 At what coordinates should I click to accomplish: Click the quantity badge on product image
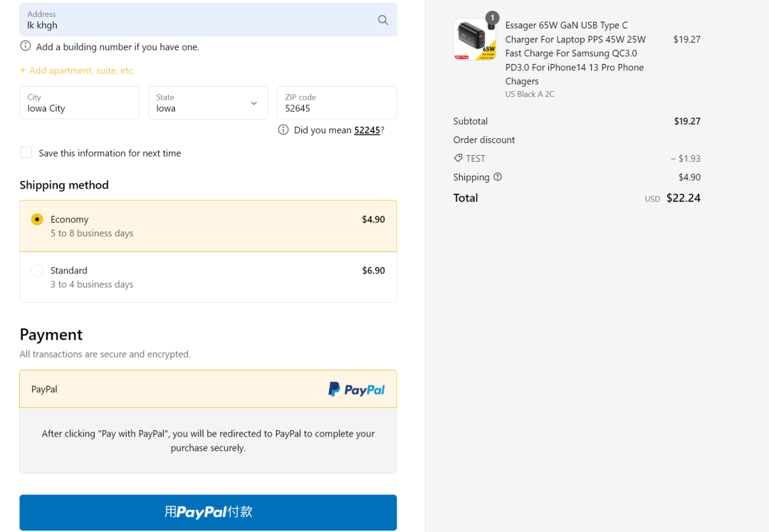click(491, 18)
